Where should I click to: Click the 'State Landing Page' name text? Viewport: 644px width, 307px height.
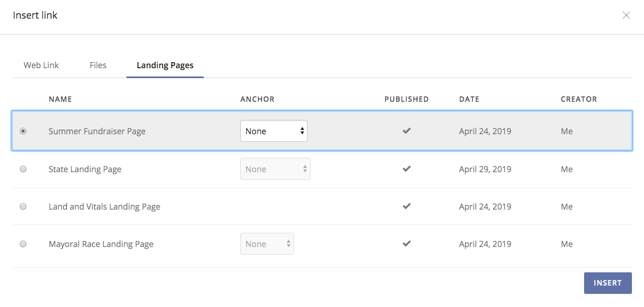click(x=85, y=169)
